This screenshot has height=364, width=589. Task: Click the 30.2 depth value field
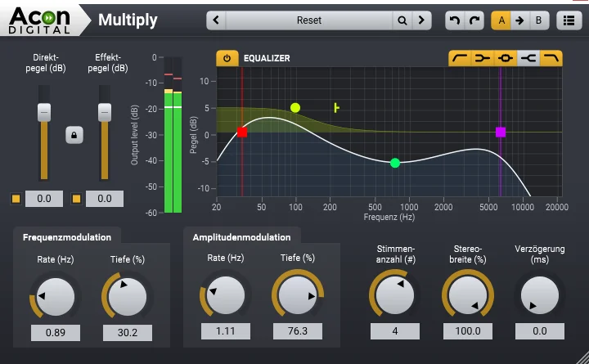tap(128, 333)
